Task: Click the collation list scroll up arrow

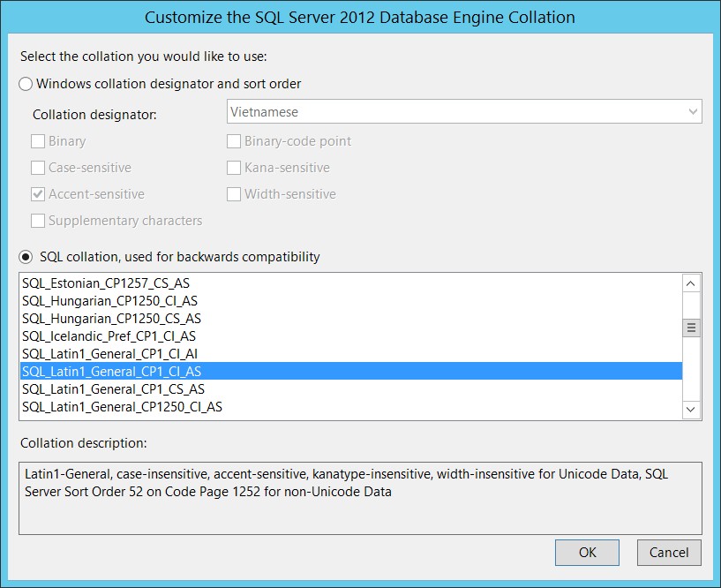Action: [691, 283]
